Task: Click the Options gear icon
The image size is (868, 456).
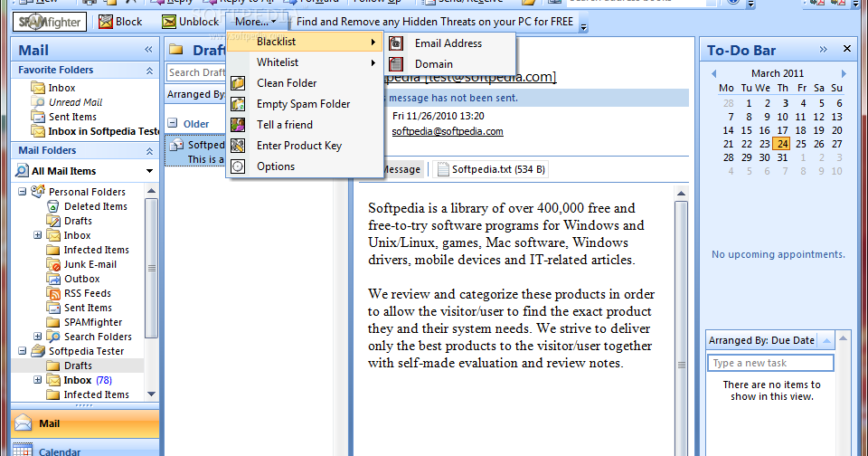Action: [x=238, y=166]
